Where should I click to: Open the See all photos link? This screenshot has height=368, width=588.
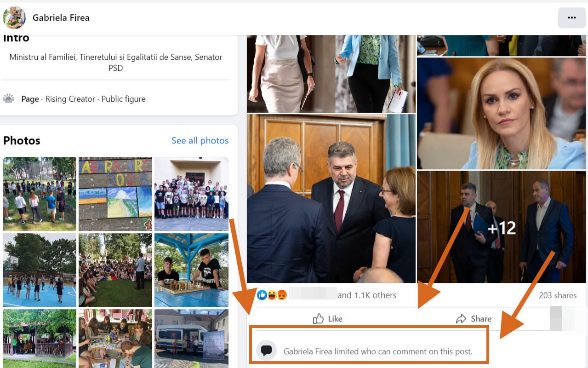[x=200, y=140]
